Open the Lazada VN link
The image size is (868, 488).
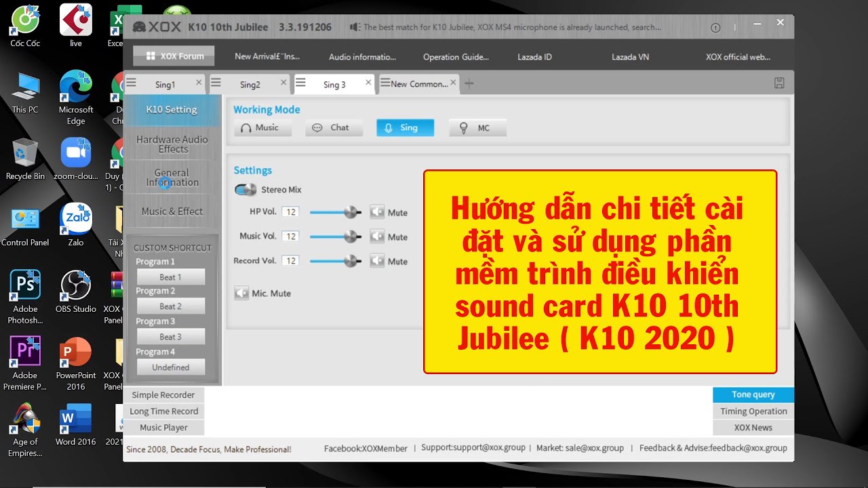[x=630, y=57]
